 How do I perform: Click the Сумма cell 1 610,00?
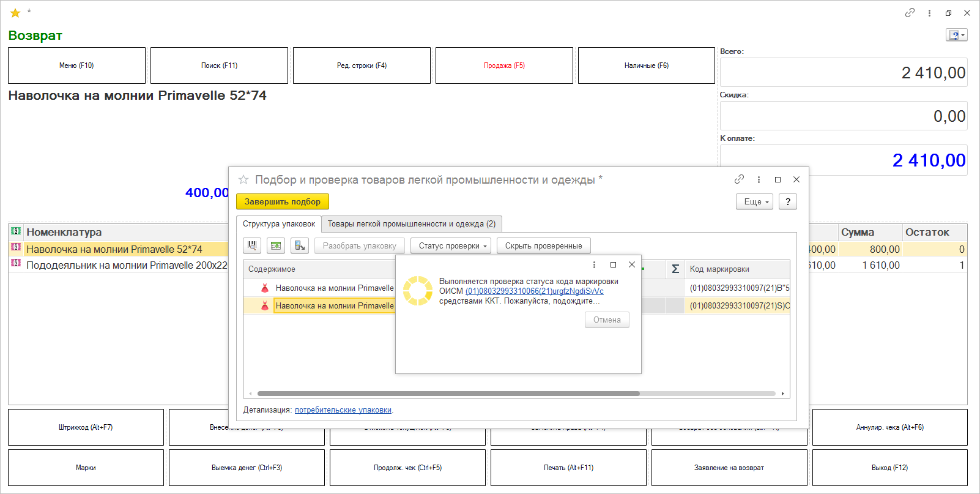pyautogui.click(x=870, y=265)
